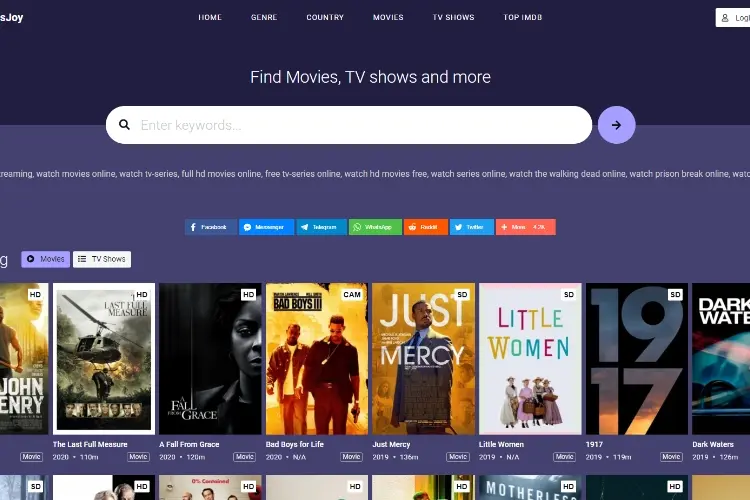Click the search arrow submit button
Viewport: 750px width, 500px height.
[616, 125]
